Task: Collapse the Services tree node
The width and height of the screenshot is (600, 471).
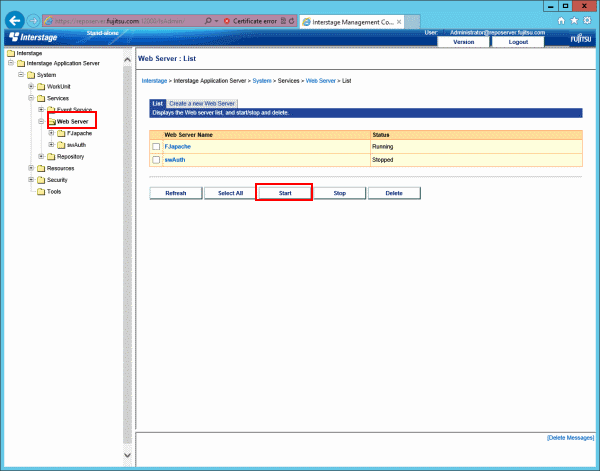Action: 31,98
